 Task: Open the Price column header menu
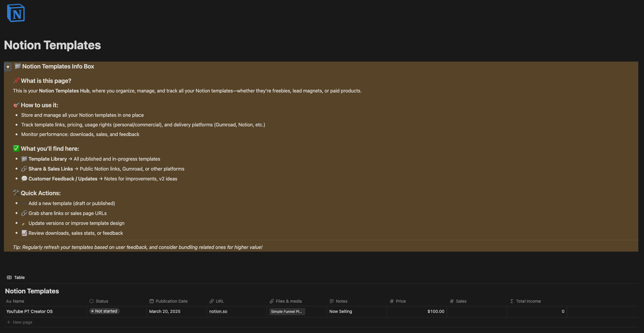401,301
